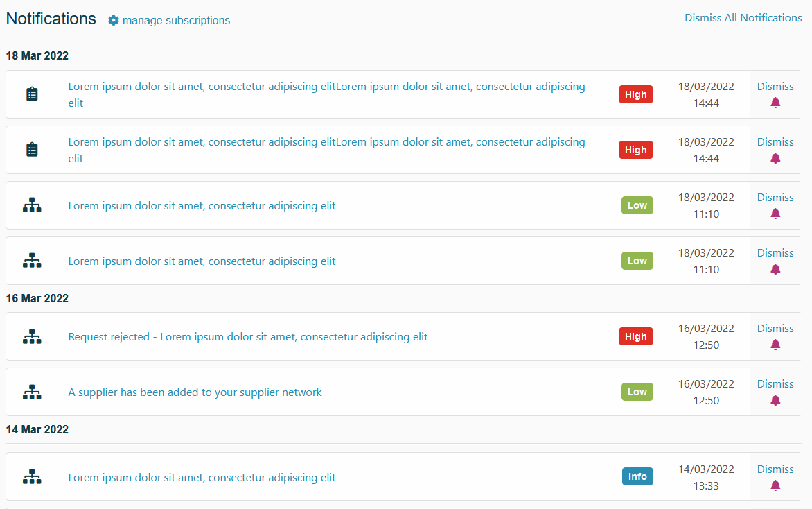
Task: Click clipboard icon of the topmost notification
Action: tap(32, 94)
